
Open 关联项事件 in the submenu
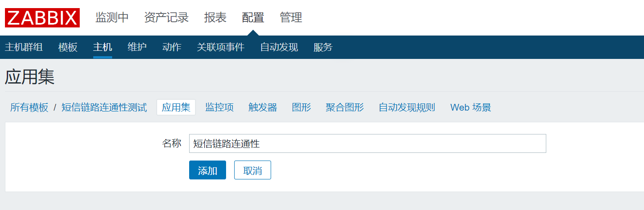pos(221,47)
